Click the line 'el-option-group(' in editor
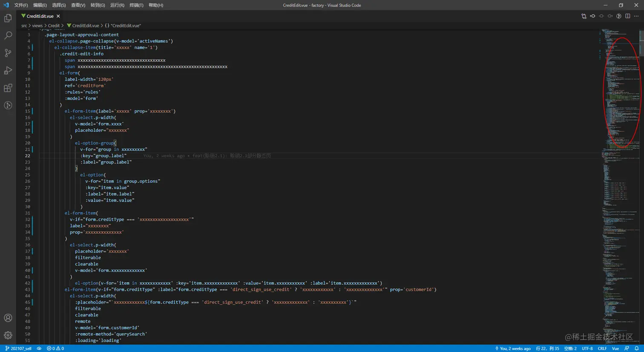 (x=95, y=143)
